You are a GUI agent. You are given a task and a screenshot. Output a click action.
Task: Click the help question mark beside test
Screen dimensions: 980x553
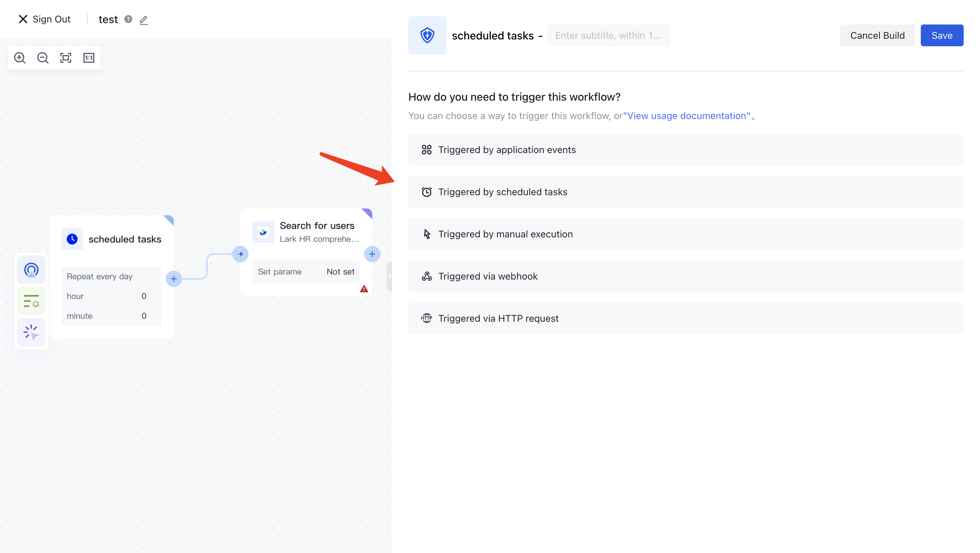click(128, 19)
